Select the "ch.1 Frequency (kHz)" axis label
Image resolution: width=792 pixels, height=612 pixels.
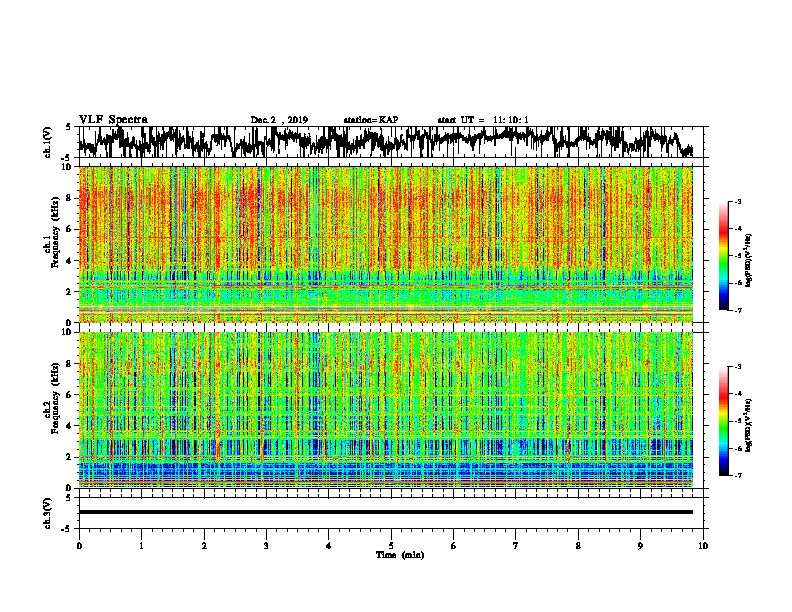pos(51,234)
